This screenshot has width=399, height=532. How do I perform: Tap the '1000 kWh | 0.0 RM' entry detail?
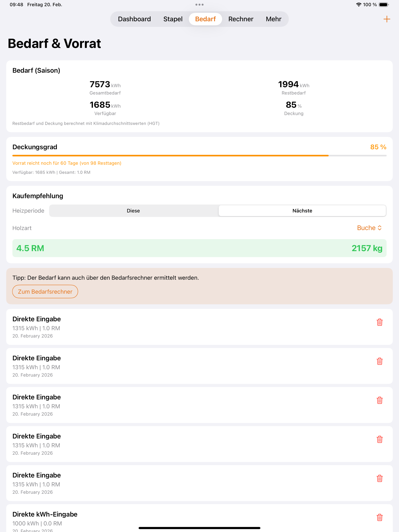click(37, 523)
